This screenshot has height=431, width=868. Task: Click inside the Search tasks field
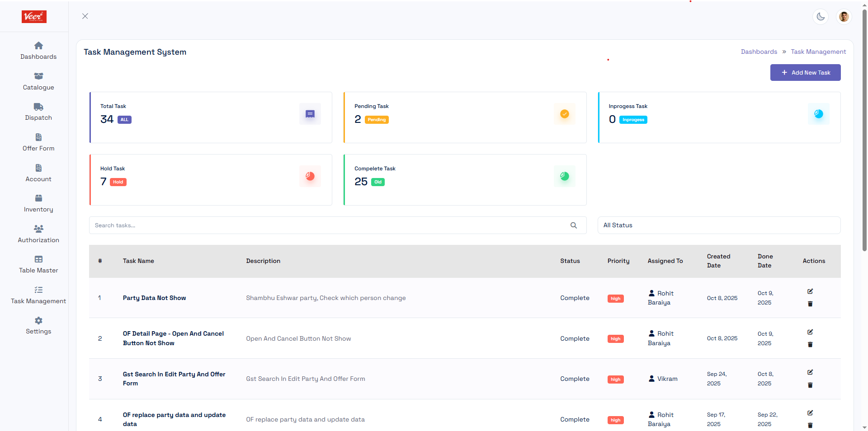coord(316,225)
